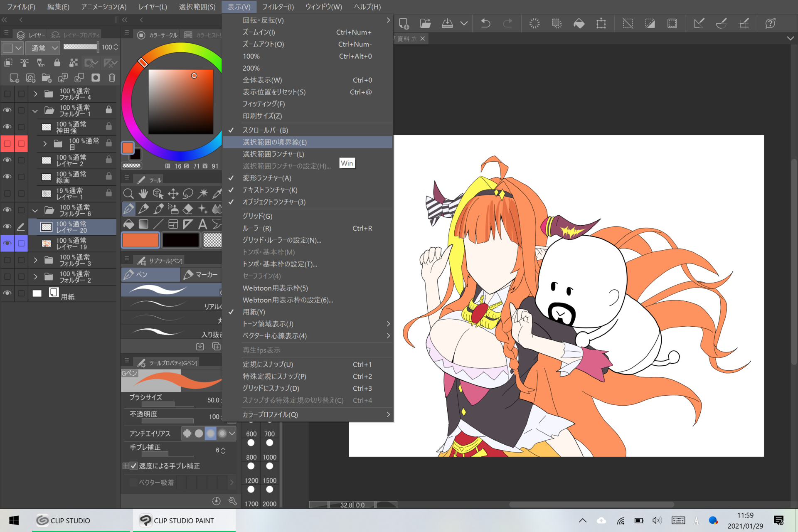
Task: Expand the フォルダー 3 layer folder
Action: click(x=35, y=260)
